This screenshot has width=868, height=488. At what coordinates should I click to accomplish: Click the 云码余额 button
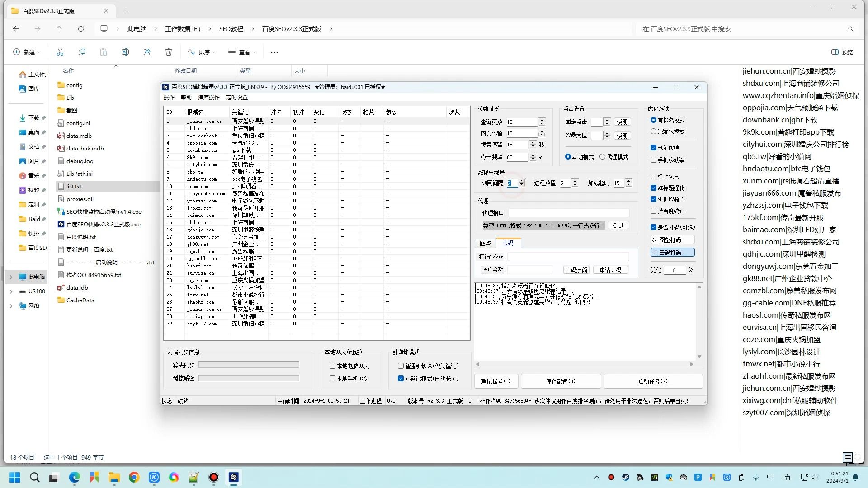click(576, 270)
